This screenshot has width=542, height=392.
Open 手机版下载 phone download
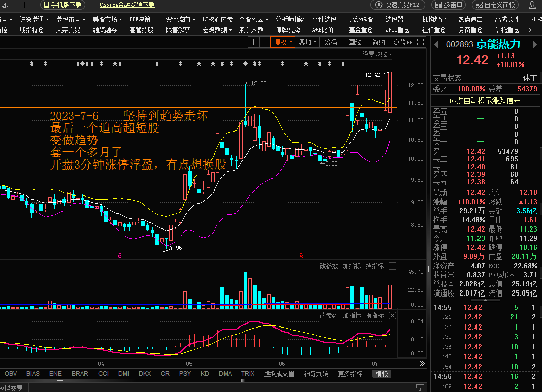(x=63, y=5)
